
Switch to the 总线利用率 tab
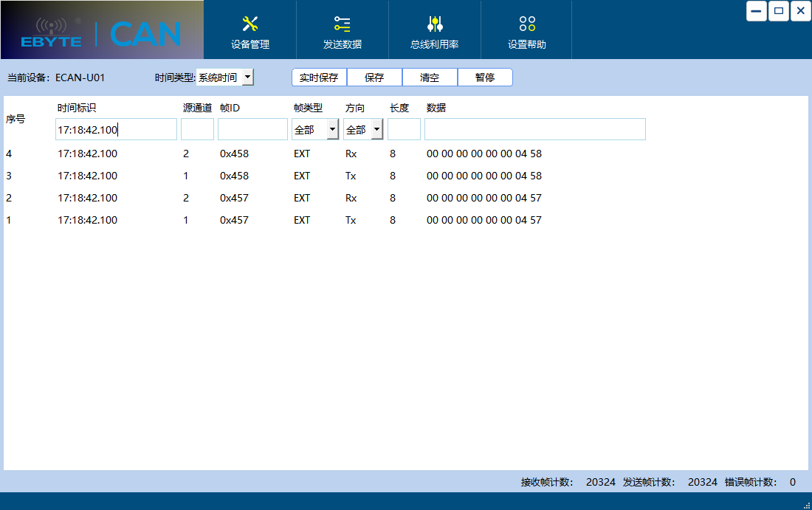(433, 30)
